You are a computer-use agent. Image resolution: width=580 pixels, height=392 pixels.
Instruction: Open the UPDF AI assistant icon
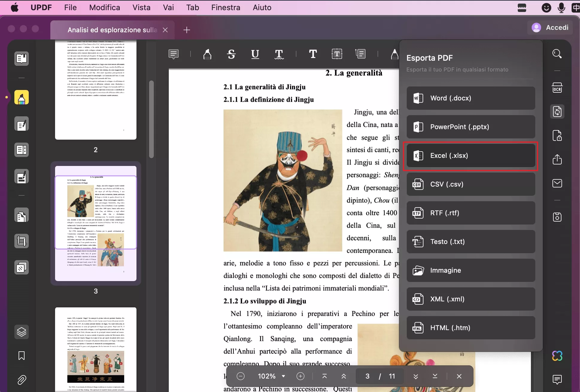point(557,356)
